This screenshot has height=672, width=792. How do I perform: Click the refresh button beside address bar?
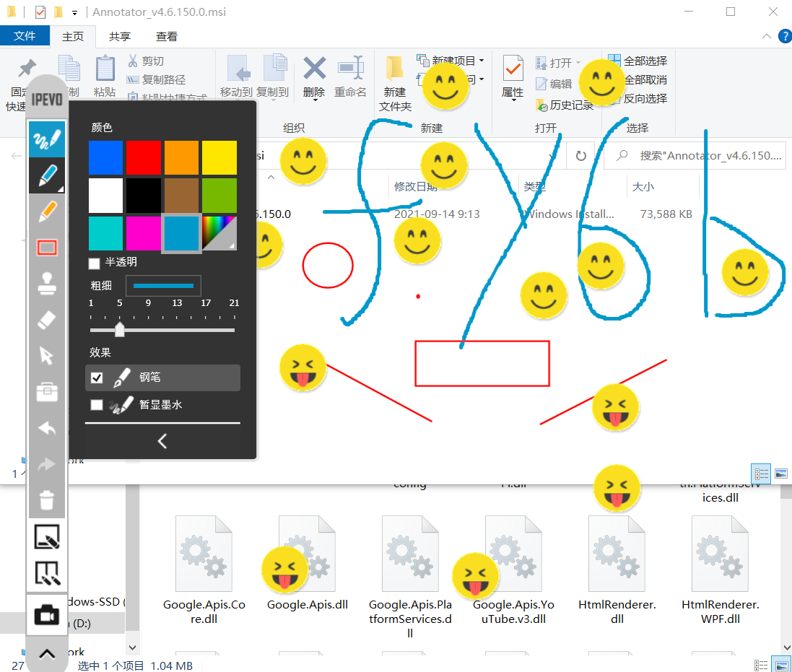click(581, 155)
